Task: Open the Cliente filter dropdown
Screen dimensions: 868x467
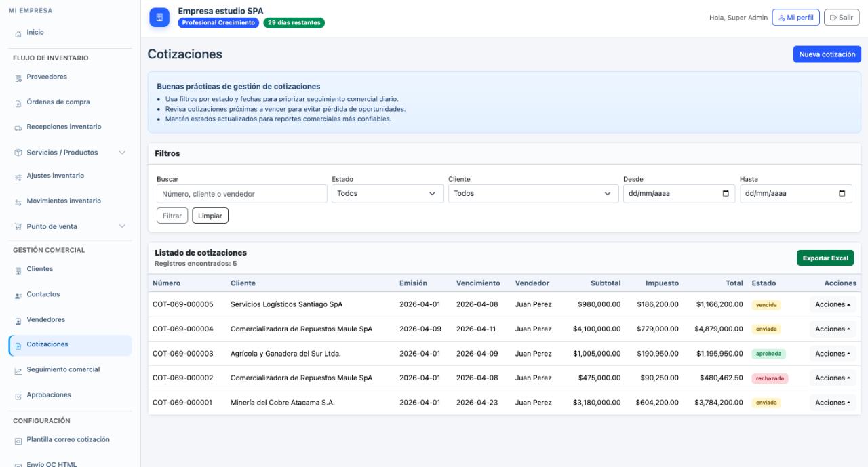Action: point(533,194)
